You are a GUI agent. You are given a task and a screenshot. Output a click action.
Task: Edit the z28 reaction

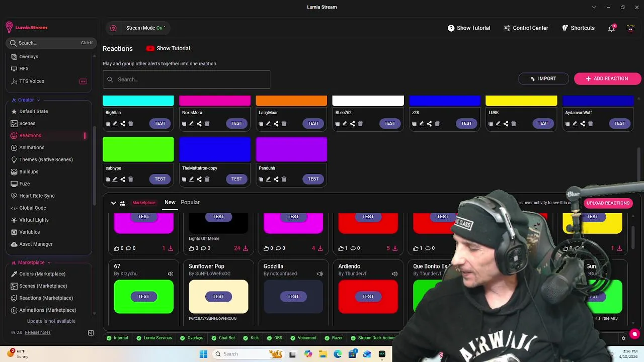(422, 124)
